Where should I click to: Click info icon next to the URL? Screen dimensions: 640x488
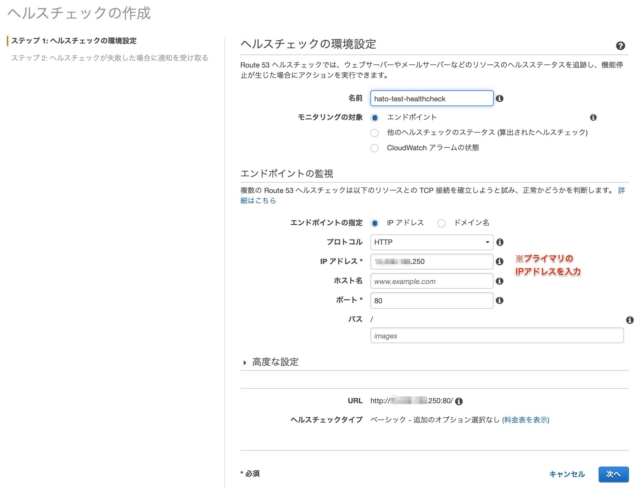pyautogui.click(x=459, y=401)
